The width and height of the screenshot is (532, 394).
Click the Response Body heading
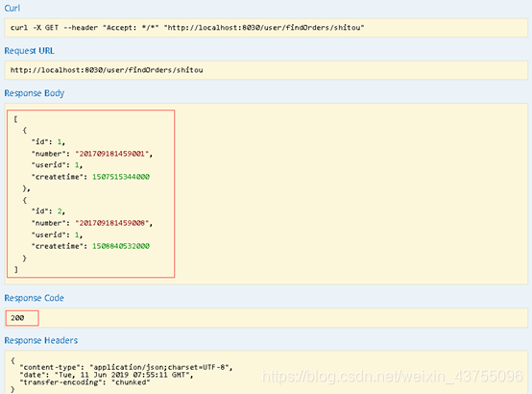[35, 93]
